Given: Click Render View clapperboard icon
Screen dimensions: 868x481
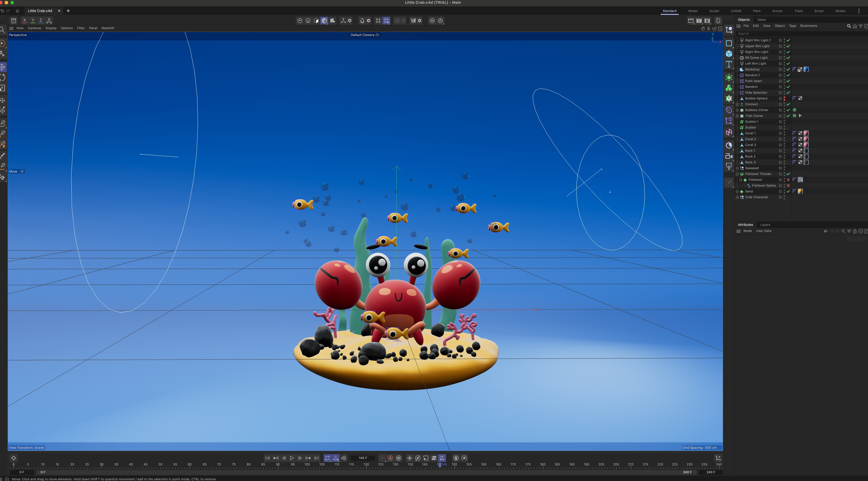Looking at the screenshot, I should click(691, 21).
